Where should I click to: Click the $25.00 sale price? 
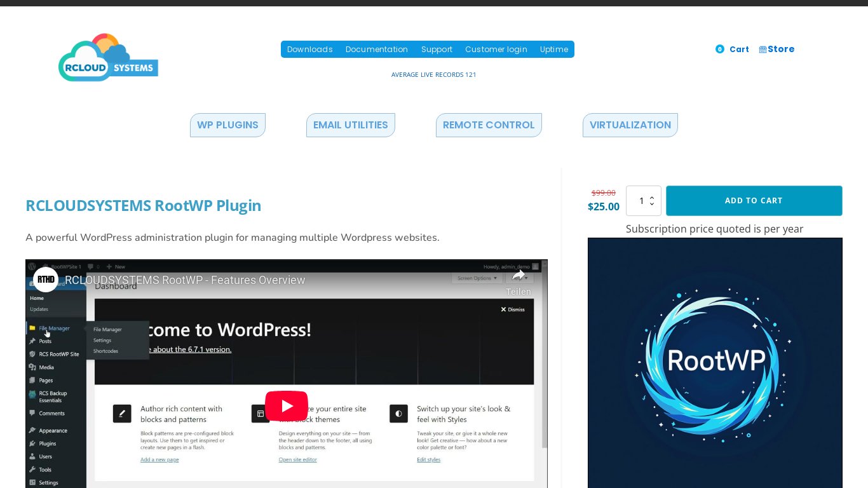tap(604, 207)
